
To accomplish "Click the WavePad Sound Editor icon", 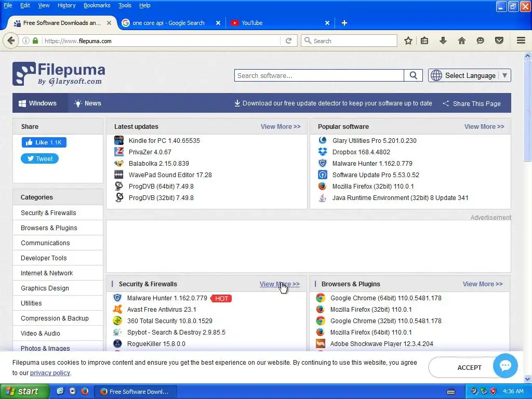I will point(119,175).
